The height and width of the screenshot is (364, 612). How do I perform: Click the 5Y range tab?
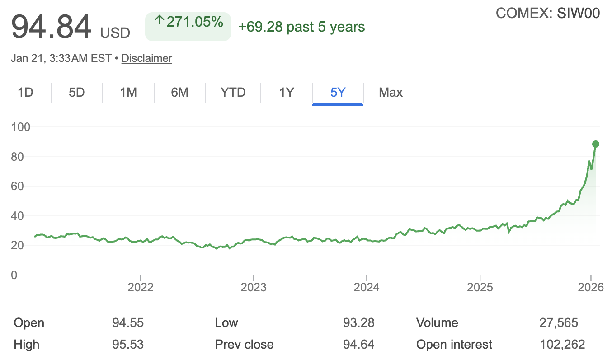[x=338, y=93]
